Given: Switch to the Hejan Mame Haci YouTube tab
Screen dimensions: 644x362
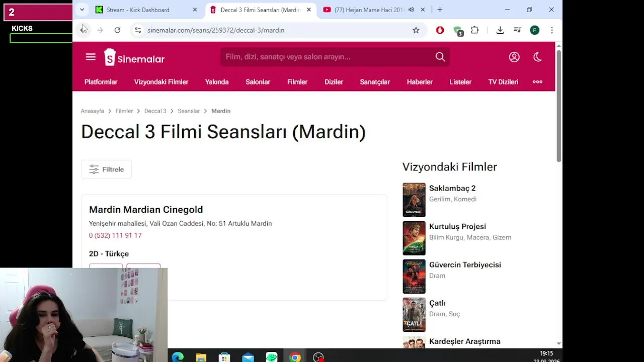Looking at the screenshot, I should (375, 10).
